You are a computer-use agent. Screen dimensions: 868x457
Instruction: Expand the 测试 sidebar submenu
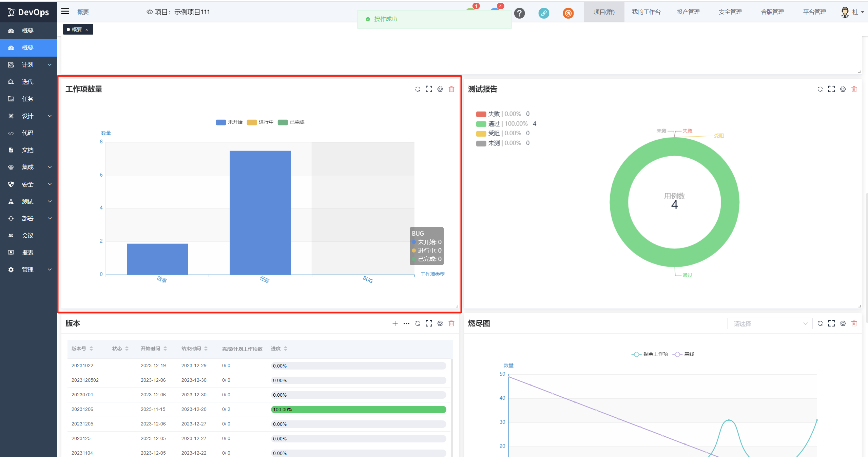[x=28, y=201]
